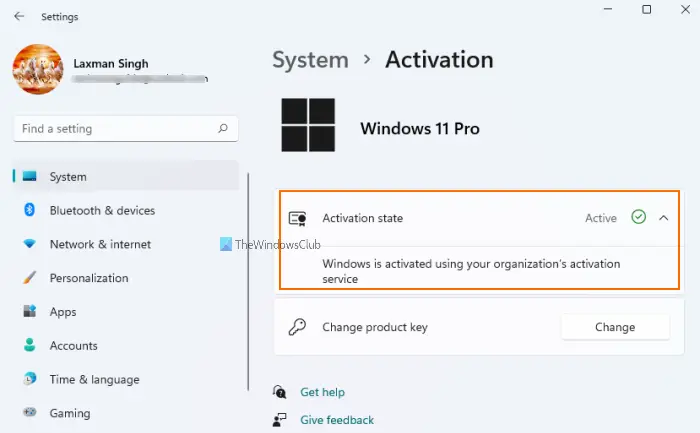Focus the Find a setting search box
Screen dimensions: 700x433
(x=126, y=129)
